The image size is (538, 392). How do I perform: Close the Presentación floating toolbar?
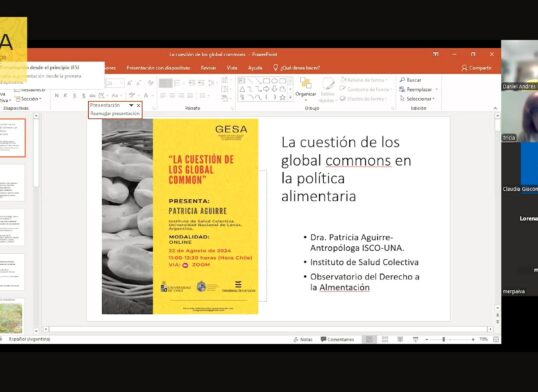pos(138,105)
